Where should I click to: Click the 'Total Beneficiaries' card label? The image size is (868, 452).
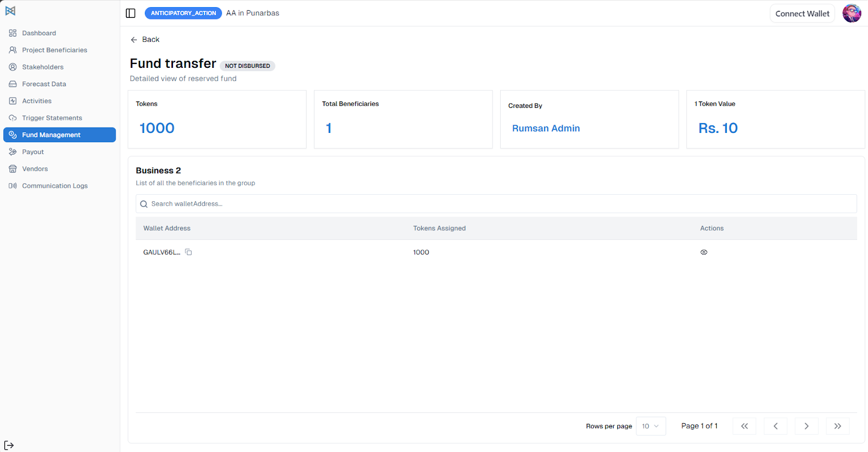click(350, 104)
